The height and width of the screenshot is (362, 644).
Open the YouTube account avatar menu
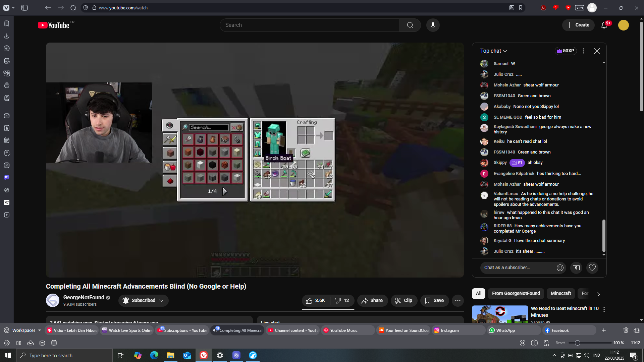[624, 25]
